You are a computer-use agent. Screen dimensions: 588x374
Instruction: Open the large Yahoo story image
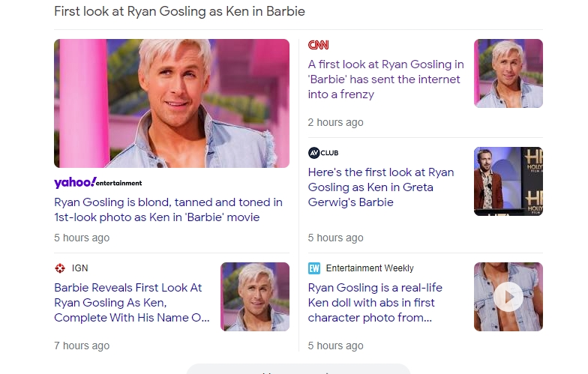pyautogui.click(x=172, y=103)
